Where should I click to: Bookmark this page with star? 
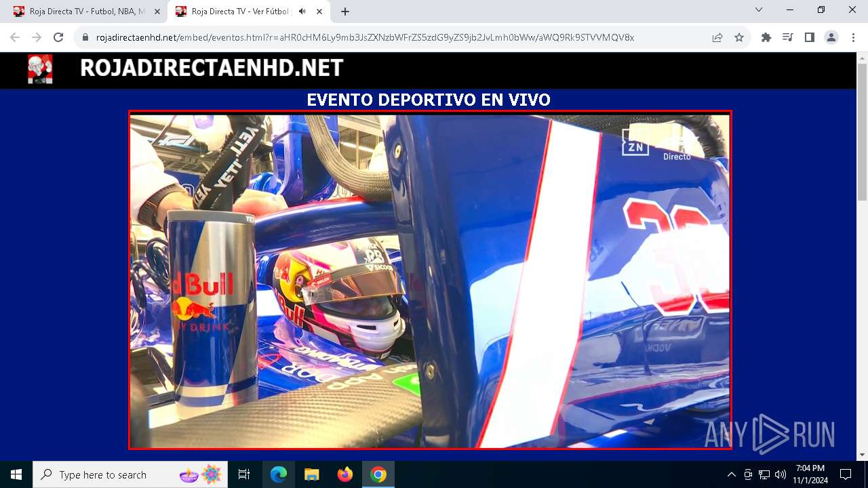coord(739,37)
